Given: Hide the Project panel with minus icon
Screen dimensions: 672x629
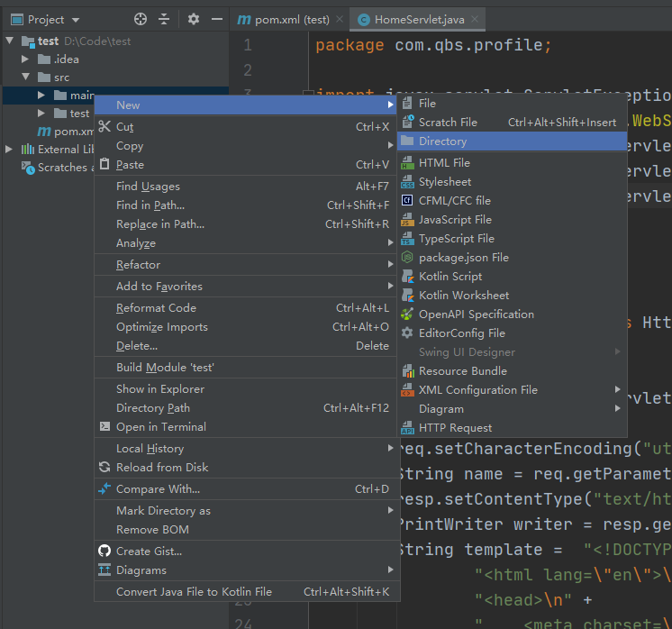Looking at the screenshot, I should coord(217,19).
